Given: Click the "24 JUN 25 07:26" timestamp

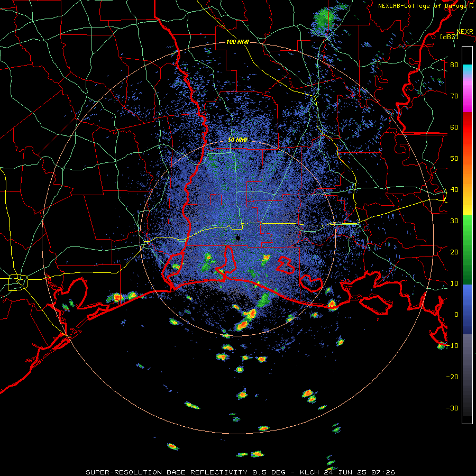Looking at the screenshot, I should (359, 472).
